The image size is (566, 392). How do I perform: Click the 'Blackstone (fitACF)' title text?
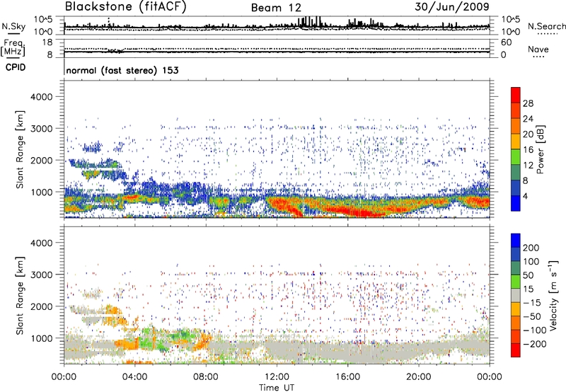click(126, 6)
